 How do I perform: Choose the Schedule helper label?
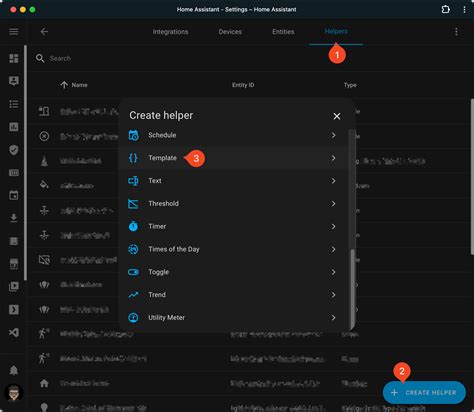tap(162, 135)
